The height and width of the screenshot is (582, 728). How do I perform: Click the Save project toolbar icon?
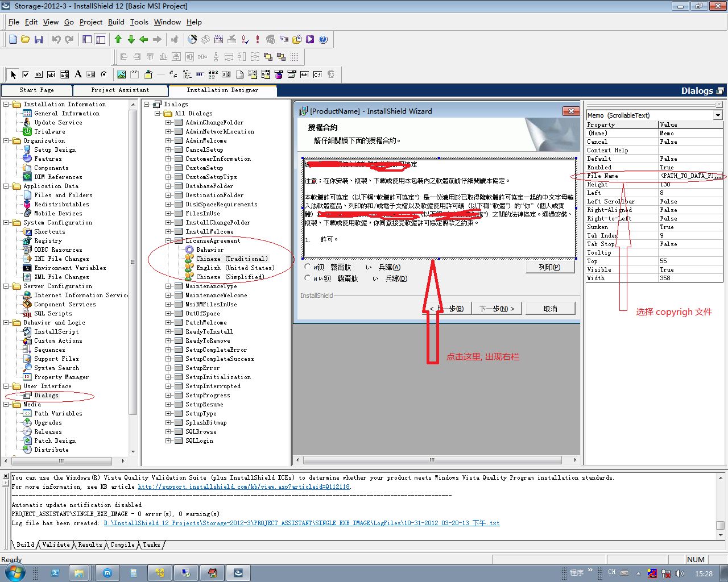39,40
